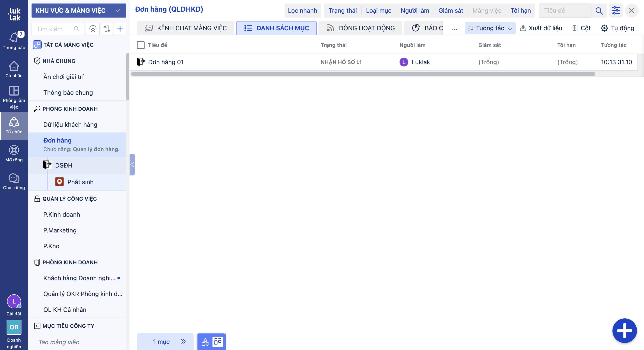Click the search magnifier icon top right
This screenshot has width=644, height=350.
click(599, 11)
